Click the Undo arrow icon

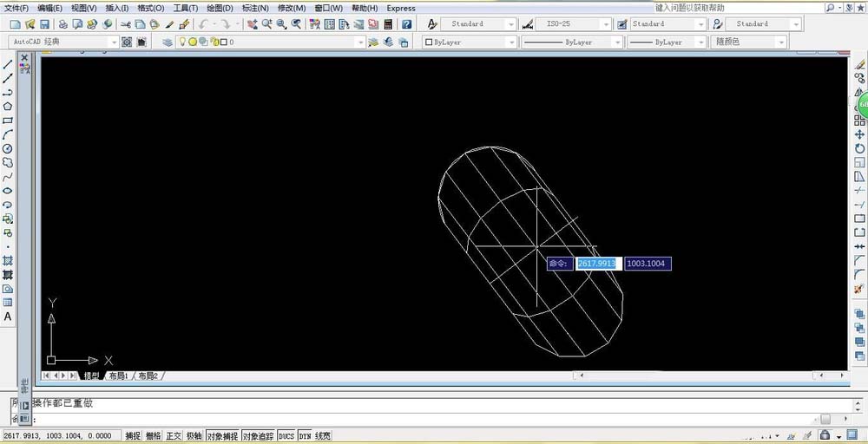click(x=203, y=24)
